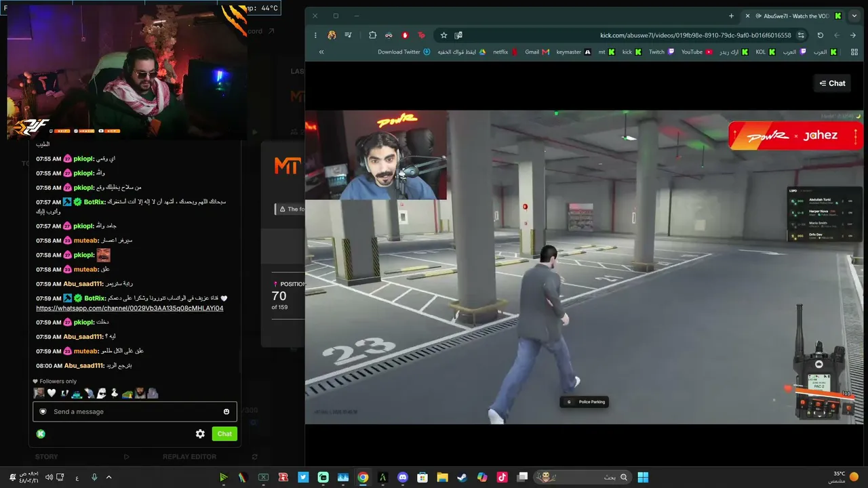The height and width of the screenshot is (488, 868).
Task: Open chat settings gear icon
Action: (200, 434)
